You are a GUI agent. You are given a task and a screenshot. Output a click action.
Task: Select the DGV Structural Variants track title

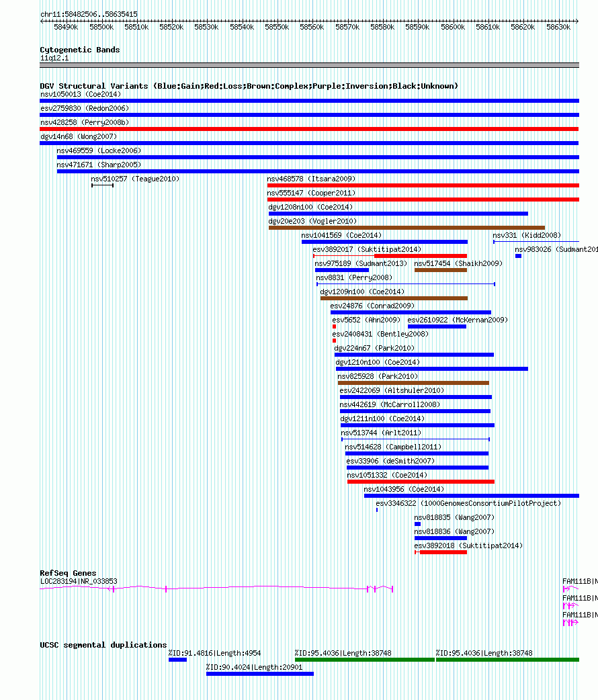pos(249,86)
